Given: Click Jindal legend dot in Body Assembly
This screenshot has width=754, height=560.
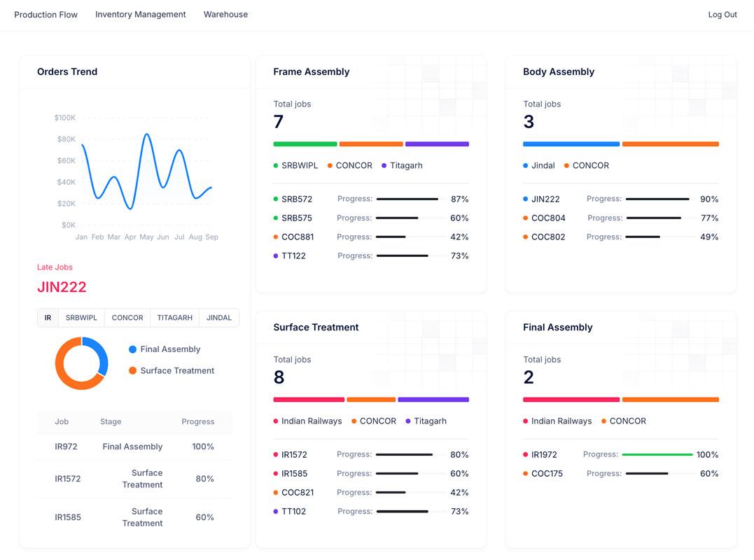Looking at the screenshot, I should click(x=526, y=166).
